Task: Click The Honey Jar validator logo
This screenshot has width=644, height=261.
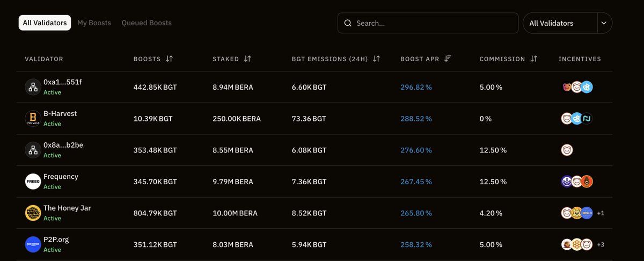Action: point(33,213)
